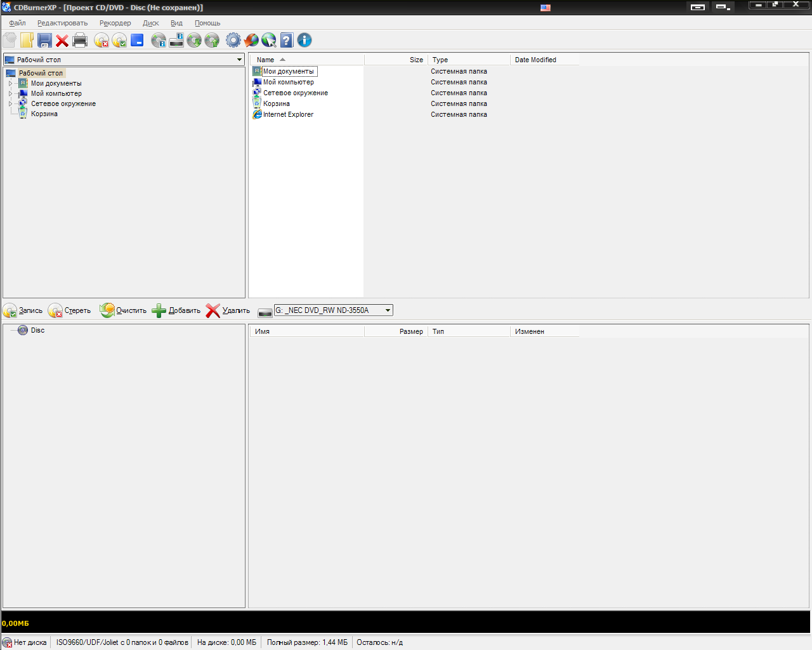The height and width of the screenshot is (650, 812).
Task: Select Сетевое окружение in the folder tree
Action: coord(63,103)
